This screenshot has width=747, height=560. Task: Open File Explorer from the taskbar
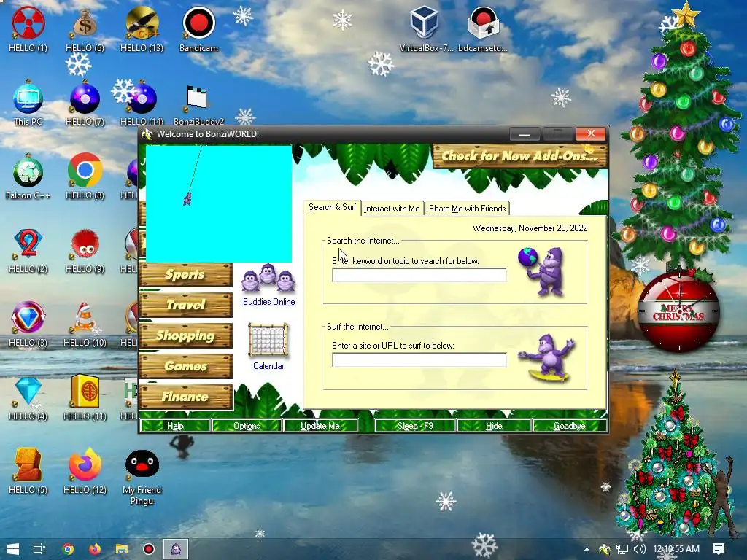(122, 549)
